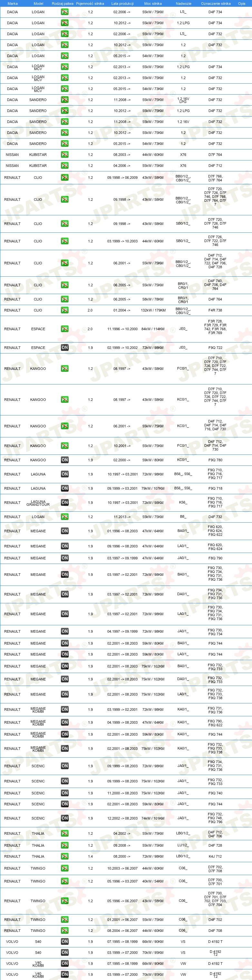Click the Opis column header

click(x=242, y=4)
